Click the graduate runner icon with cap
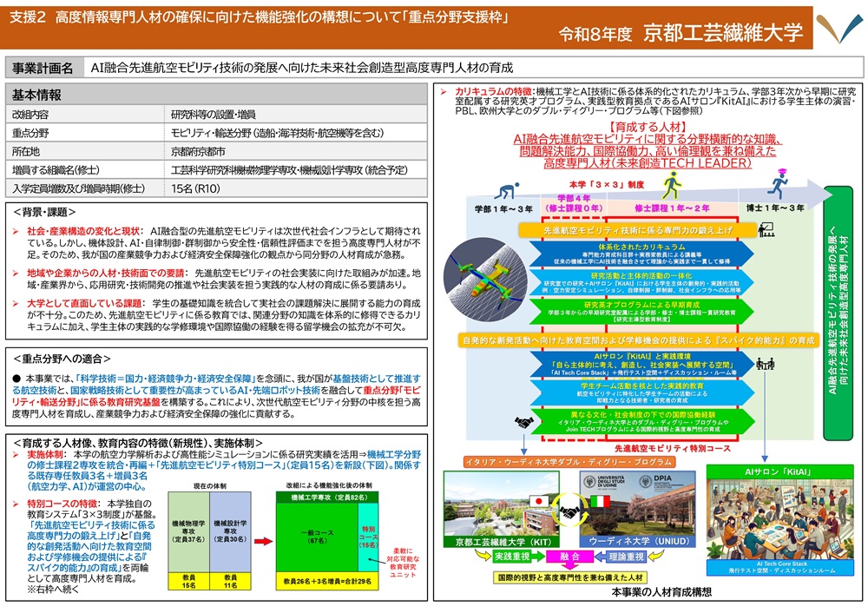 [778, 184]
